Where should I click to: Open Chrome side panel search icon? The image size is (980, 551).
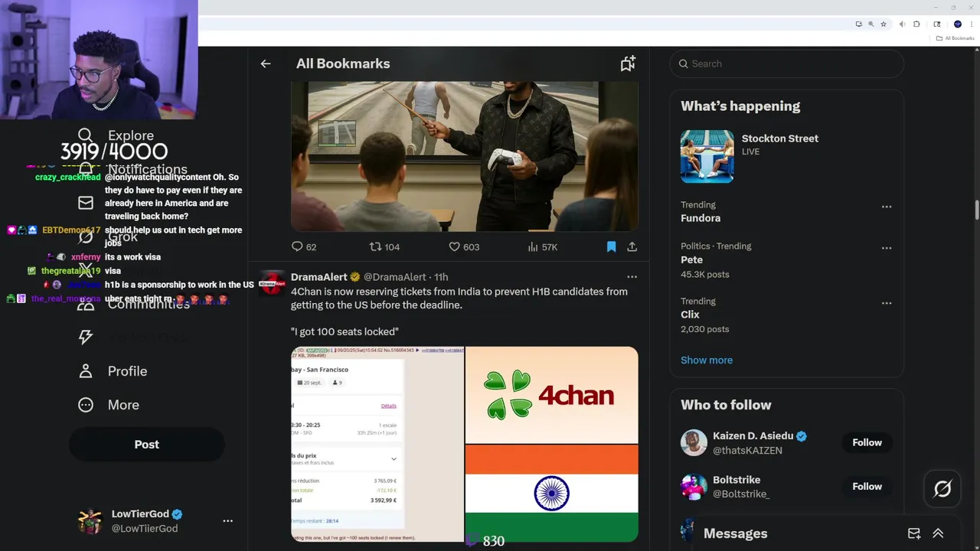click(936, 24)
